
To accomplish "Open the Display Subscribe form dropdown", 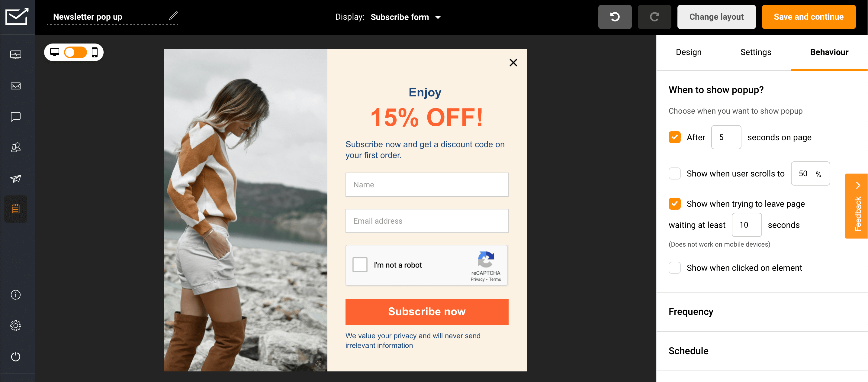I will click(405, 17).
